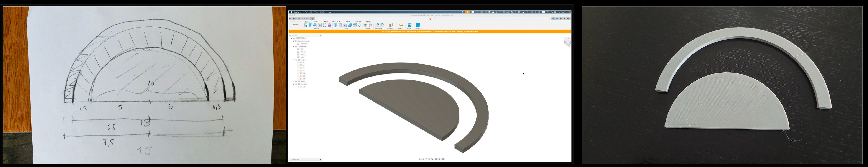The image size is (868, 167).
Task: Open the Data Panel grid icon
Action: pyautogui.click(x=290, y=18)
